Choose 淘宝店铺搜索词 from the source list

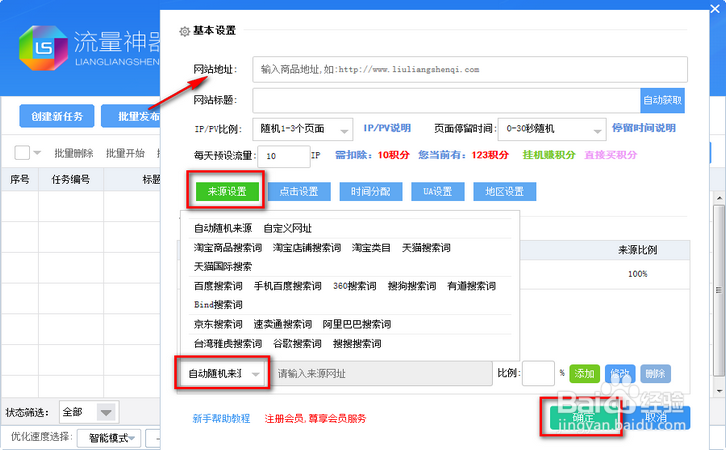point(307,248)
